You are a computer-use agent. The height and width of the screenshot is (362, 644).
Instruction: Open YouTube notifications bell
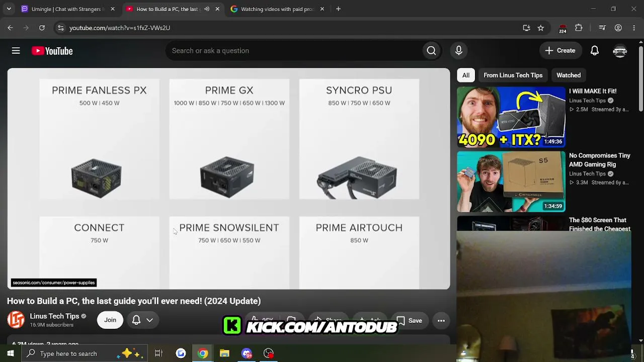pyautogui.click(x=595, y=51)
